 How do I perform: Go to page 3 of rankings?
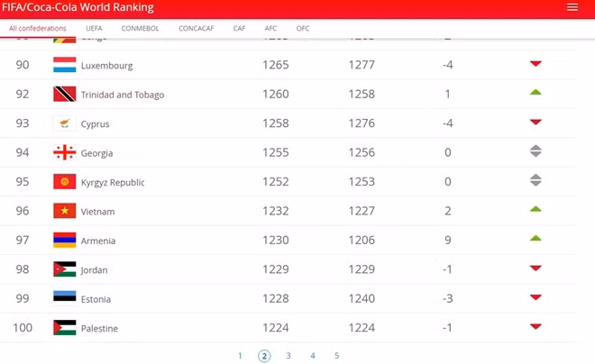288,356
